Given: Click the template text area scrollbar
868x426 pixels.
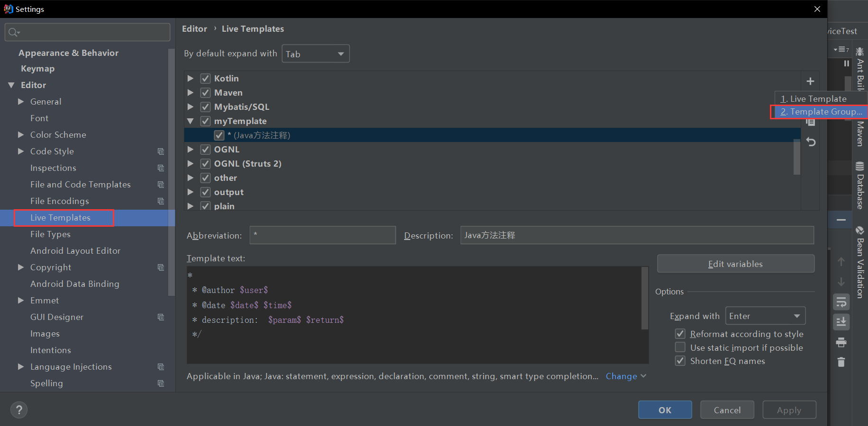Looking at the screenshot, I should pos(644,298).
